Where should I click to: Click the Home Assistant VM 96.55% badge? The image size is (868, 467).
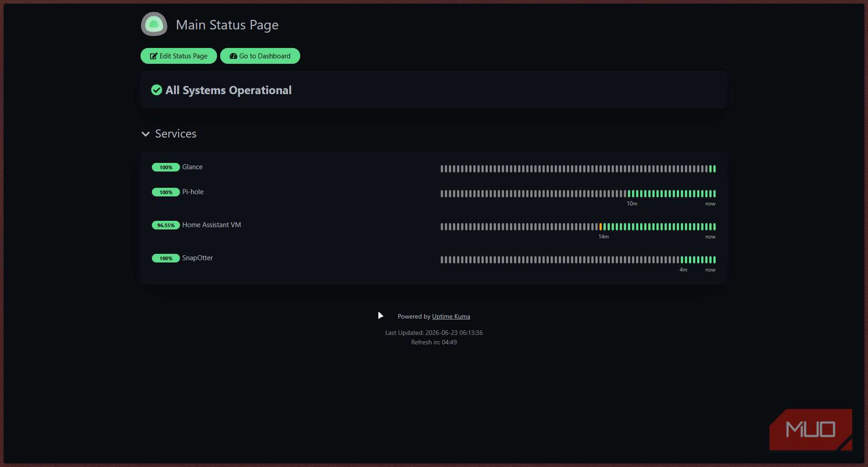[166, 225]
